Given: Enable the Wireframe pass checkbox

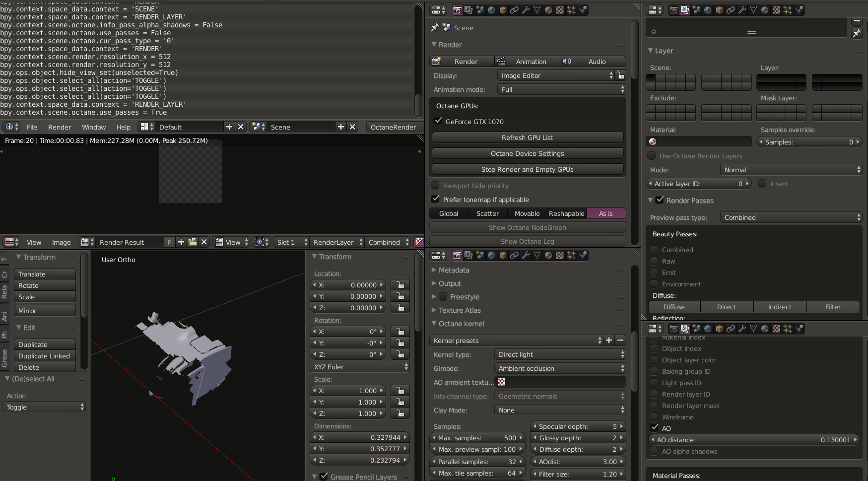Looking at the screenshot, I should point(654,417).
